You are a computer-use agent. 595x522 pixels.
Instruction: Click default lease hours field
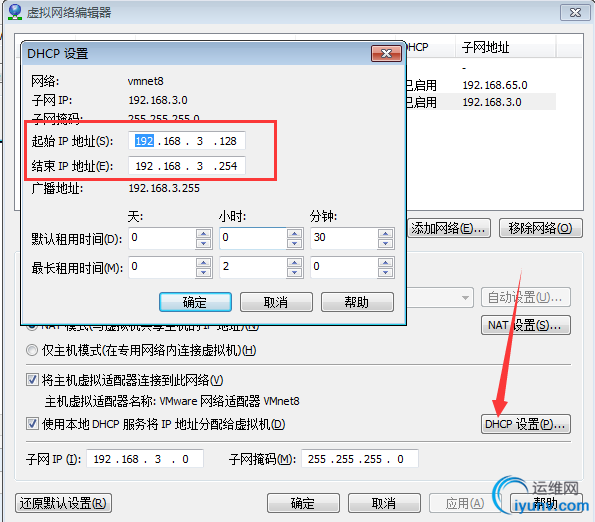click(x=253, y=238)
